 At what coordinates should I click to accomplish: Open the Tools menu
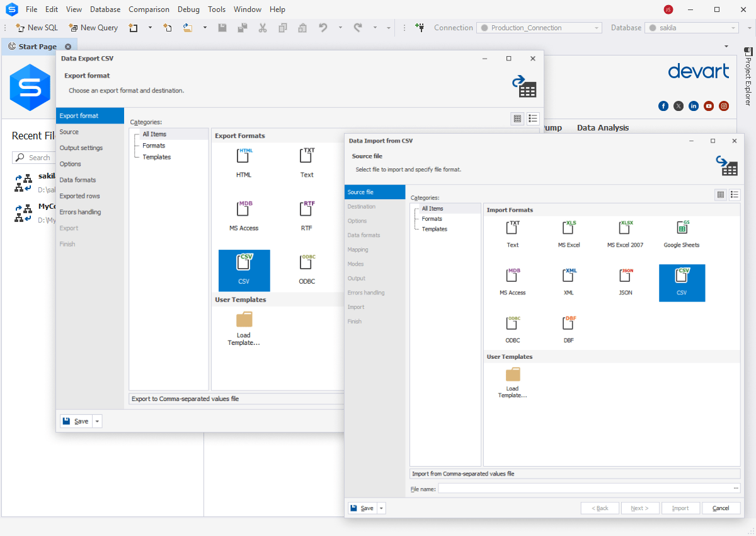tap(217, 9)
